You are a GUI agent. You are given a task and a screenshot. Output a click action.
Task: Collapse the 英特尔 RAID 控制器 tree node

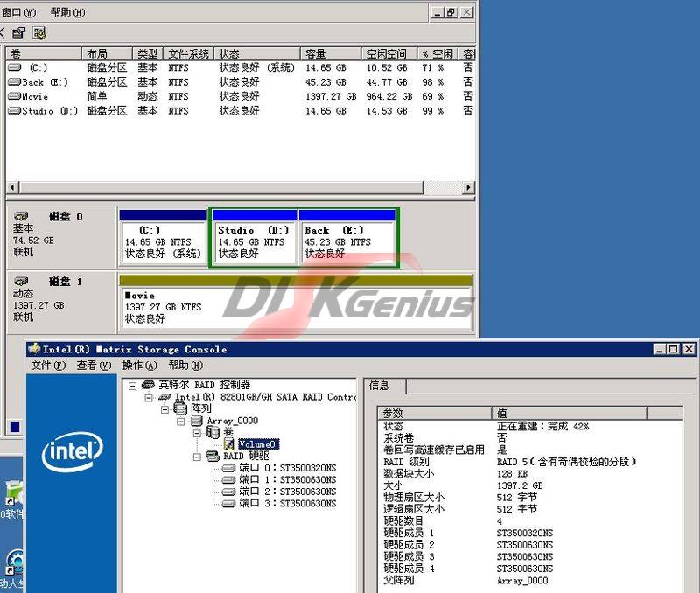click(x=133, y=386)
